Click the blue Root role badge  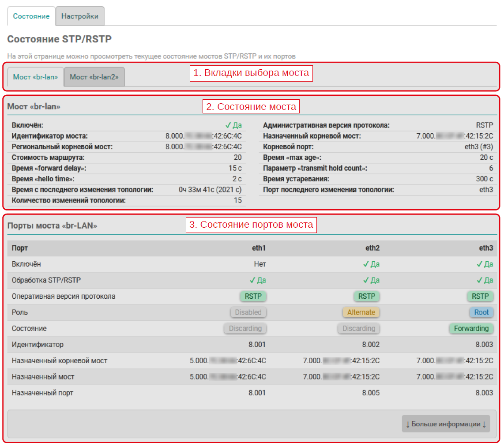pos(481,312)
